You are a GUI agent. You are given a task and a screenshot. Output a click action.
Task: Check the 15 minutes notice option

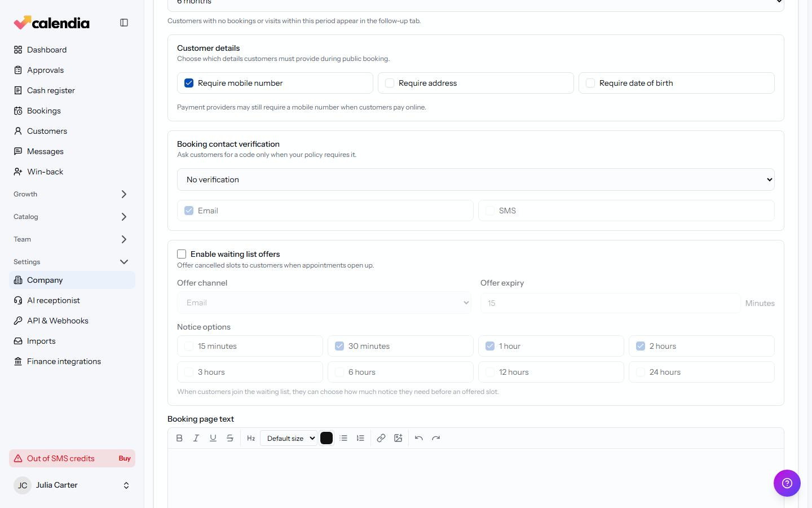click(189, 346)
